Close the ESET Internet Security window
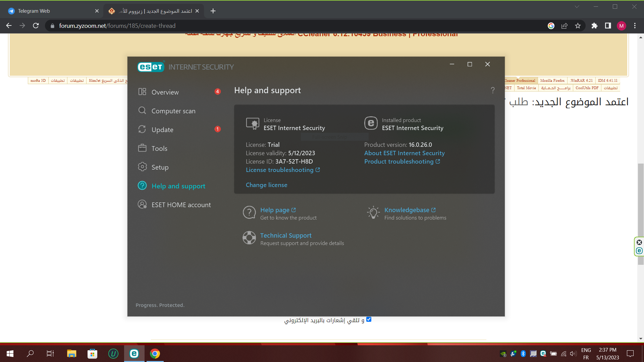Viewport: 644px width, 362px height. (487, 64)
